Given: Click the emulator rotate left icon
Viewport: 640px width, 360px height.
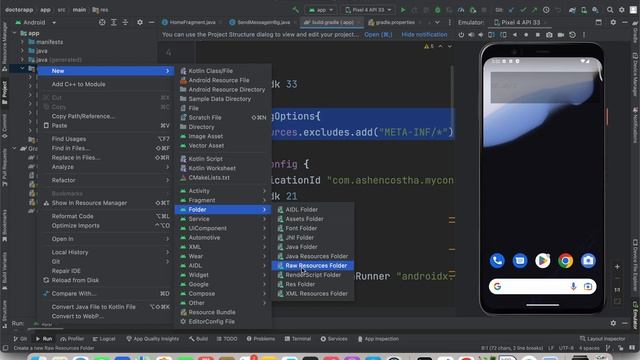Looking at the screenshot, I should [491, 35].
